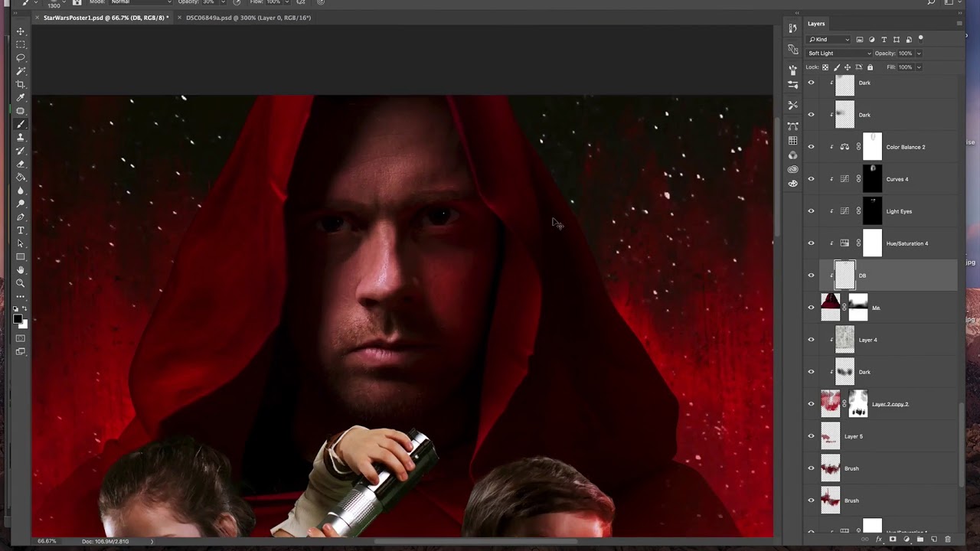Select the Lasso tool
The width and height of the screenshot is (980, 551).
tap(21, 57)
